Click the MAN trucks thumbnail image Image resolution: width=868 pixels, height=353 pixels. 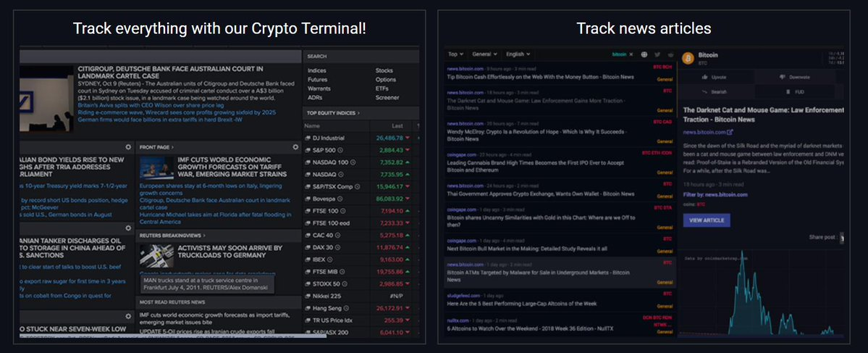pos(156,256)
